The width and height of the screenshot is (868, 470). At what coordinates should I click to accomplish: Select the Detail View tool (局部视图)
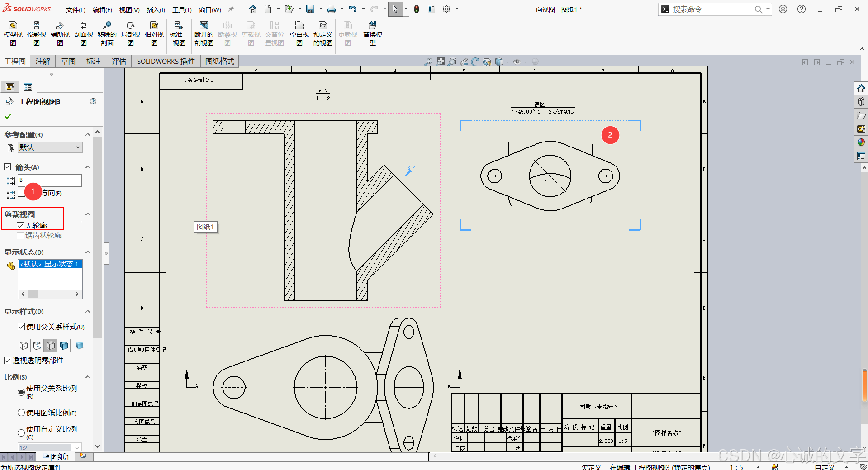(131, 34)
